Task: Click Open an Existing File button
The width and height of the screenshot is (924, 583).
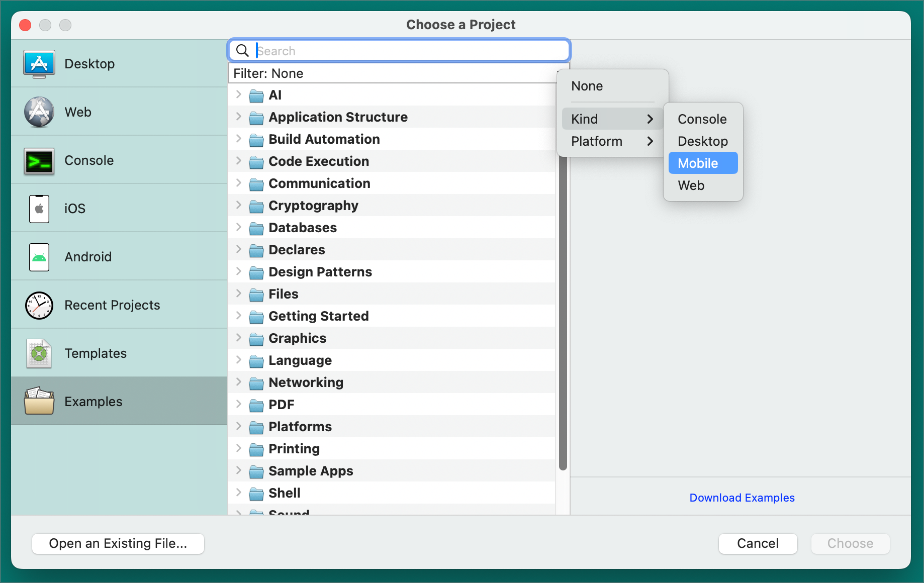Action: [118, 543]
